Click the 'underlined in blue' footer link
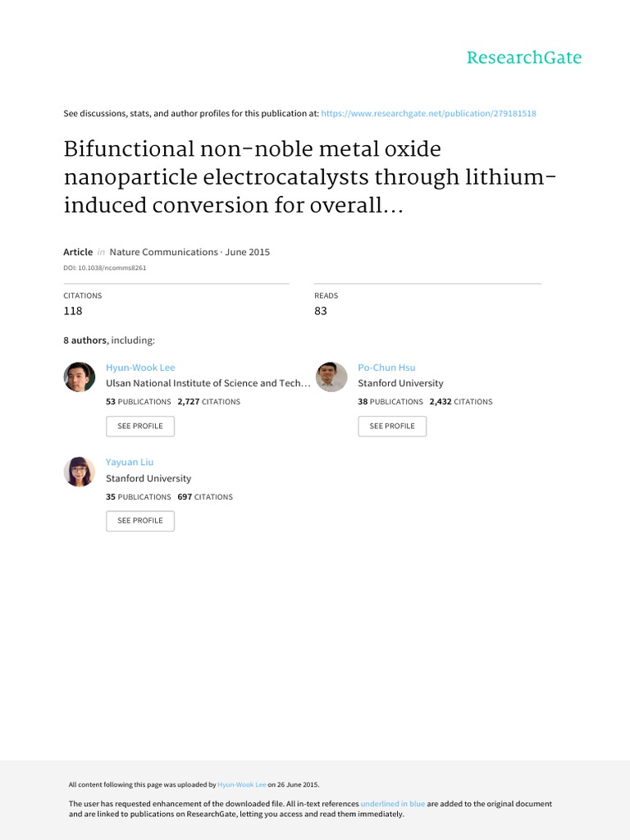 (x=392, y=804)
